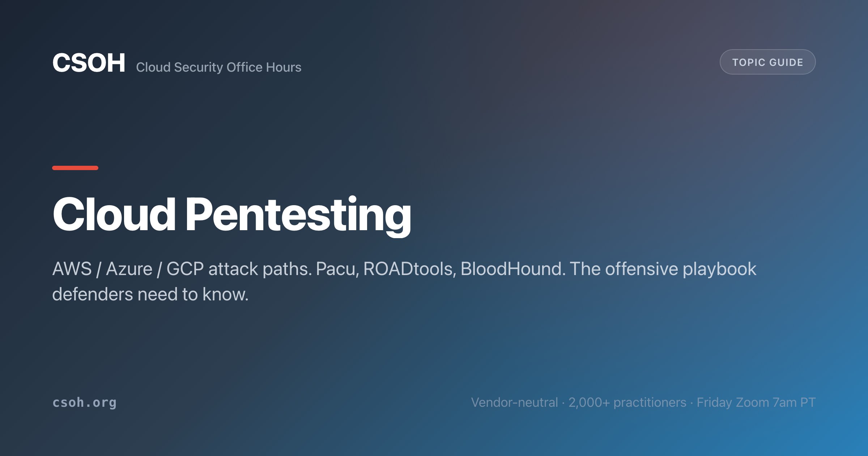Click the TOPIC GUIDE badge
This screenshot has height=456, width=868.
pos(767,62)
